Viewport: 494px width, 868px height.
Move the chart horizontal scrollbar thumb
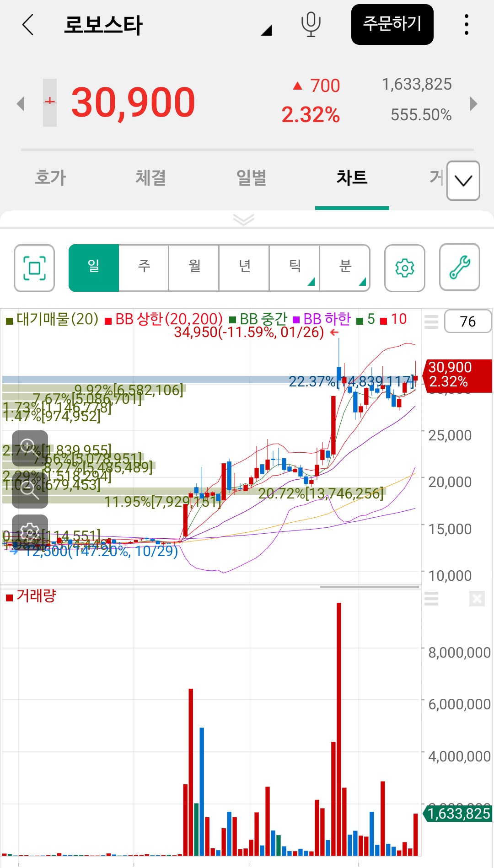point(370,587)
